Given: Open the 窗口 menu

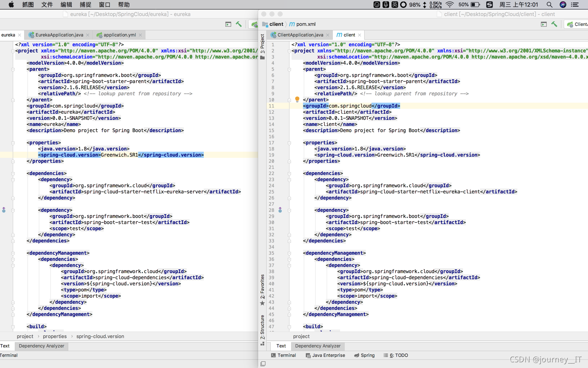Looking at the screenshot, I should coord(105,4).
